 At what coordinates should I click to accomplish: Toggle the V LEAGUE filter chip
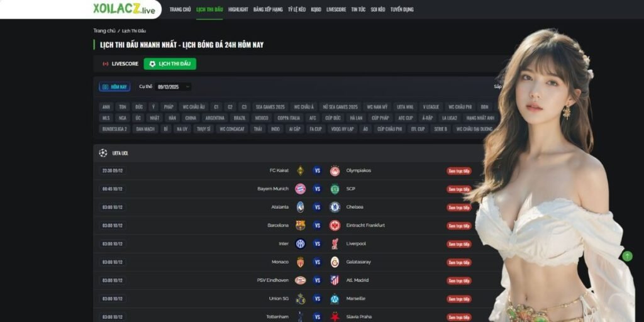[431, 107]
